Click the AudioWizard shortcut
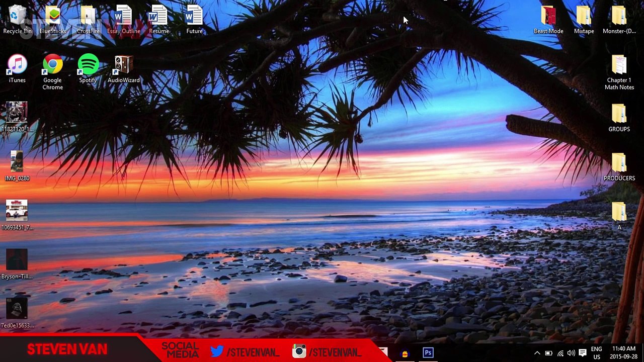Screen dimensions: 644x362 [x=123, y=69]
